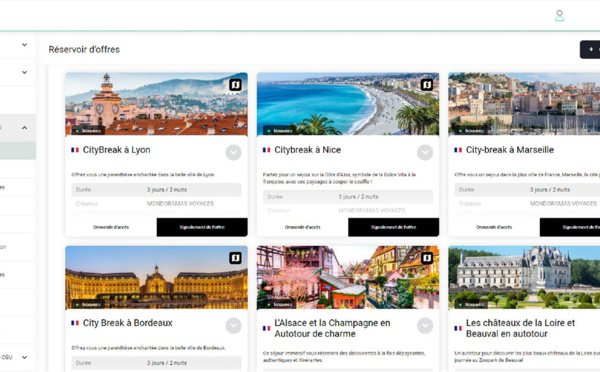Click the French flag beside Citybreak à Nice

(266, 150)
